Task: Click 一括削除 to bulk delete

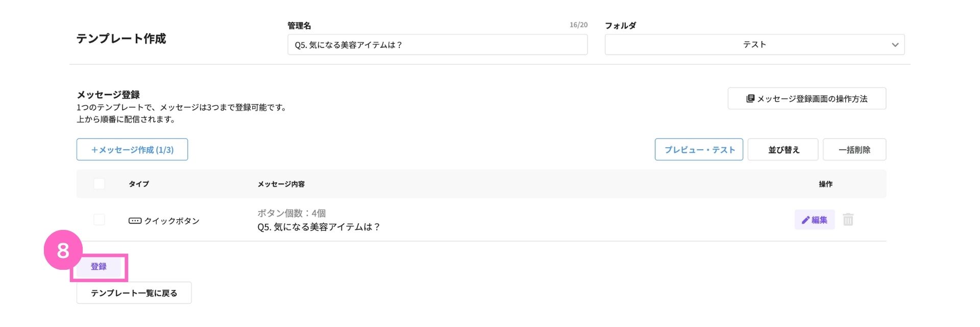Action: [854, 150]
